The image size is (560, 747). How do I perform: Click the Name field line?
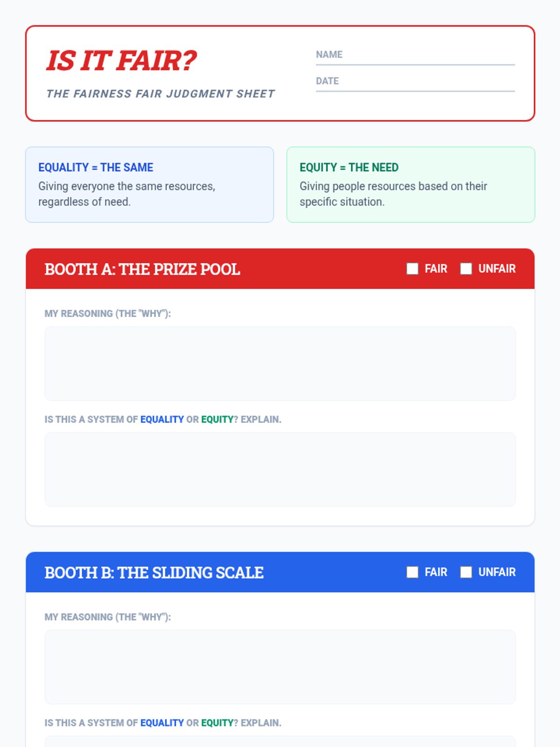pos(415,60)
